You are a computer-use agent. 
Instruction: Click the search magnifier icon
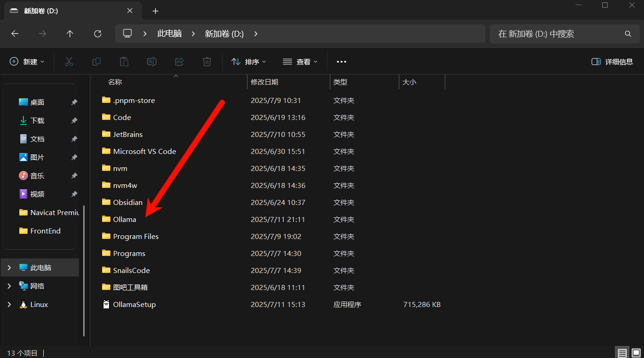click(x=628, y=34)
